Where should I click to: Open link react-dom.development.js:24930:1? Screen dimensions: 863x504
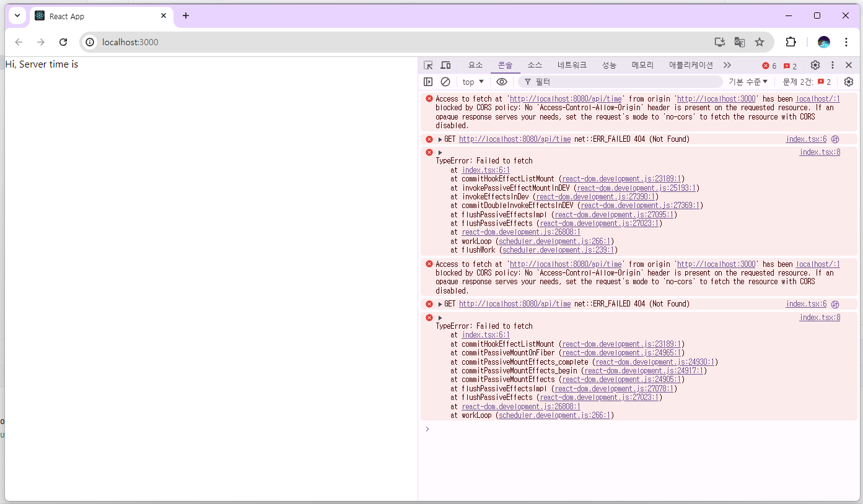coord(656,362)
